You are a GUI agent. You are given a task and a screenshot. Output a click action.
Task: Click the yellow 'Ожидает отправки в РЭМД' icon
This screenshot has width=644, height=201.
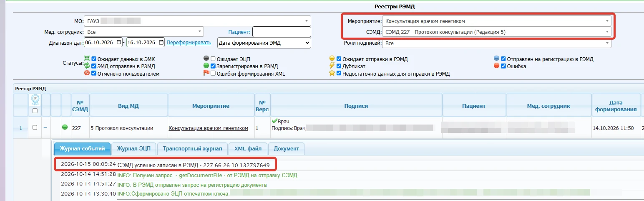pyautogui.click(x=332, y=59)
